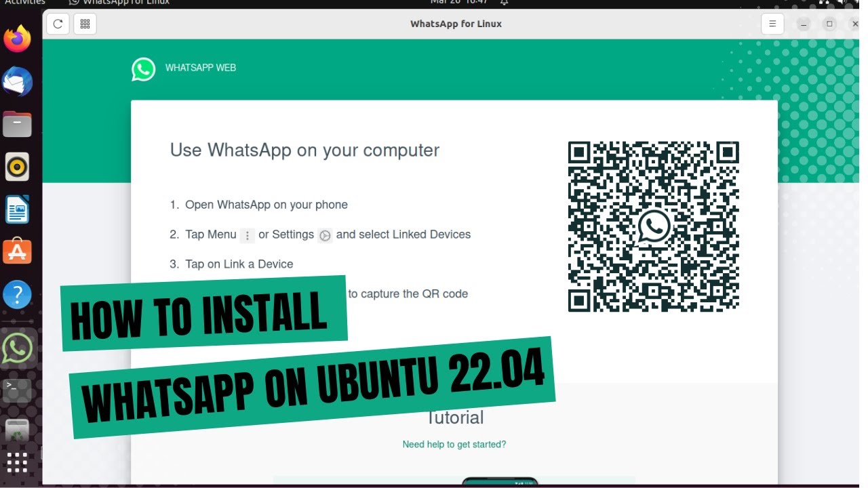Click 'Open WhatsApp on your phone' step text
Viewport: 868px width, 488px height.
[x=266, y=205]
